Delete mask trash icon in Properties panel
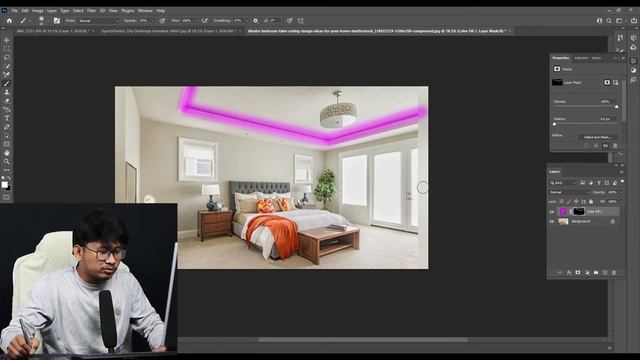This screenshot has width=640, height=360. (x=615, y=146)
